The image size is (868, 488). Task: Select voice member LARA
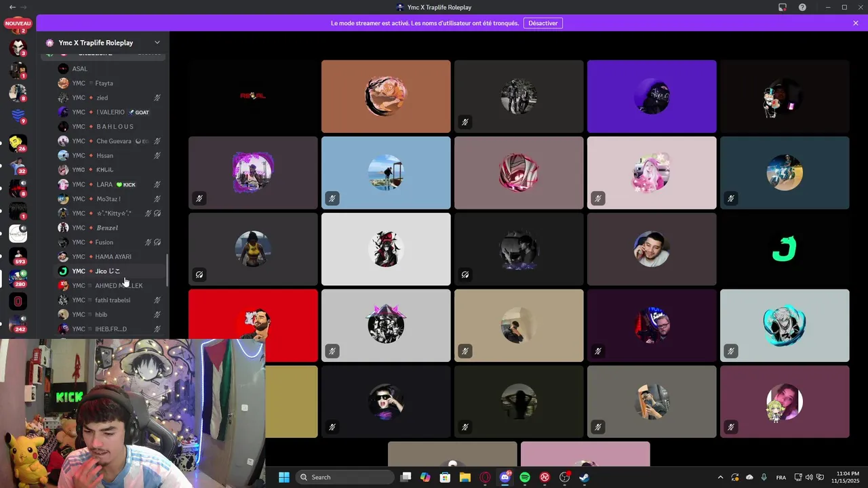pyautogui.click(x=109, y=184)
